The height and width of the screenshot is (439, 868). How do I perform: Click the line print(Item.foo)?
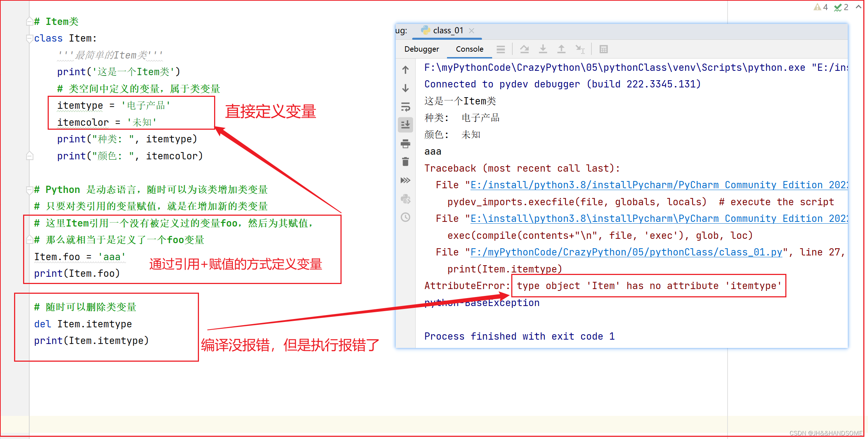click(x=77, y=274)
